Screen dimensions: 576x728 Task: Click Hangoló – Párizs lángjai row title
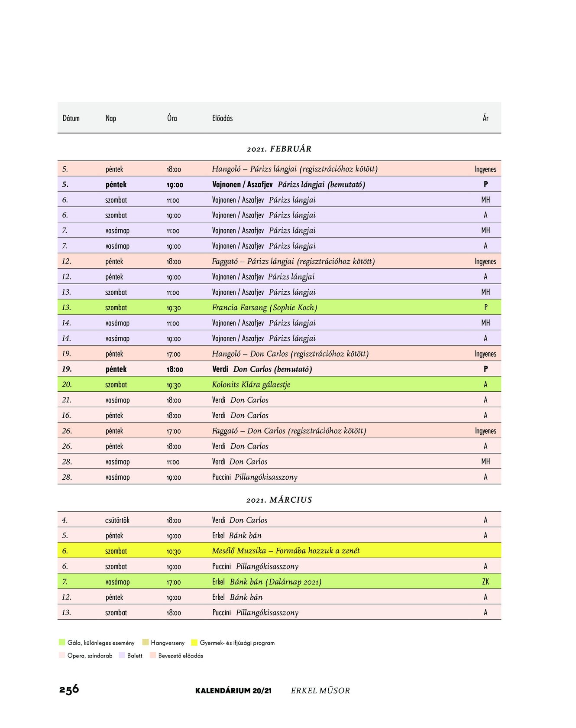[294, 169]
